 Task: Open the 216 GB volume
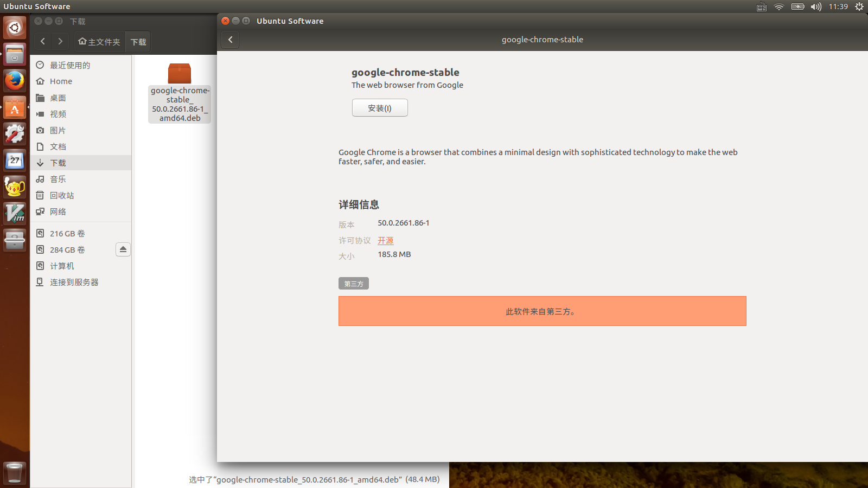81,233
